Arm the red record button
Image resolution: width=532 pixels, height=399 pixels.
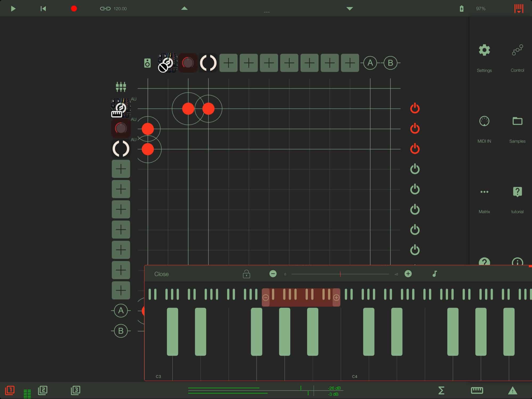pos(74,9)
